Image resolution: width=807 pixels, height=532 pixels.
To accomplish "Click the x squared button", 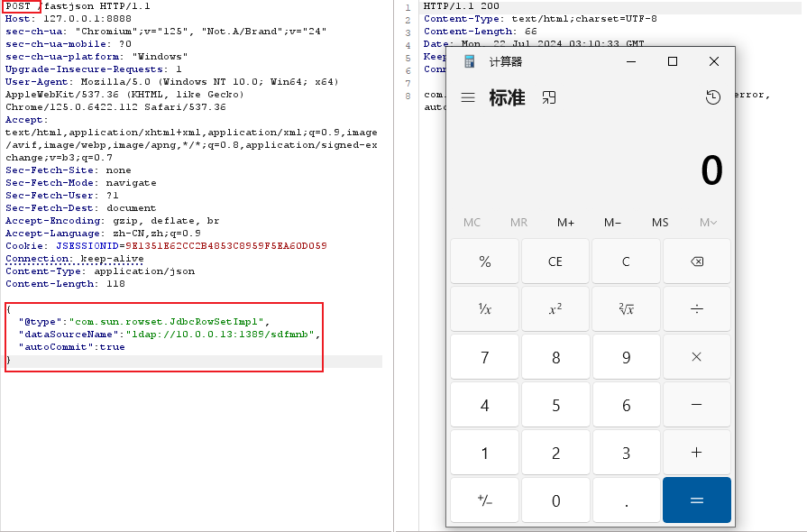I will pyautogui.click(x=555, y=308).
